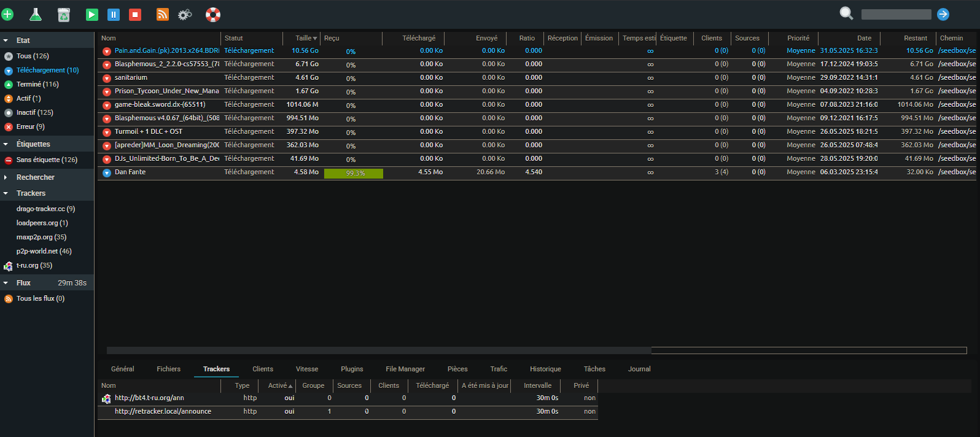Sort torrents by Taille column header
This screenshot has height=437, width=980.
tap(305, 38)
